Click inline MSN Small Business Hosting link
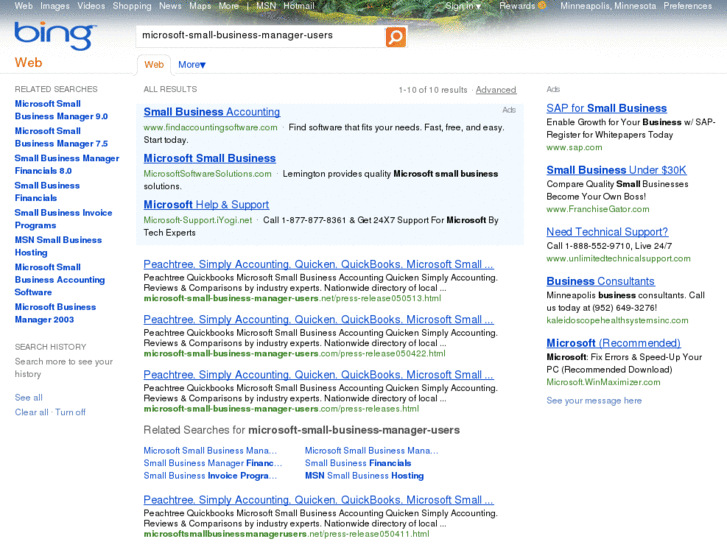The image size is (727, 545). click(x=364, y=475)
